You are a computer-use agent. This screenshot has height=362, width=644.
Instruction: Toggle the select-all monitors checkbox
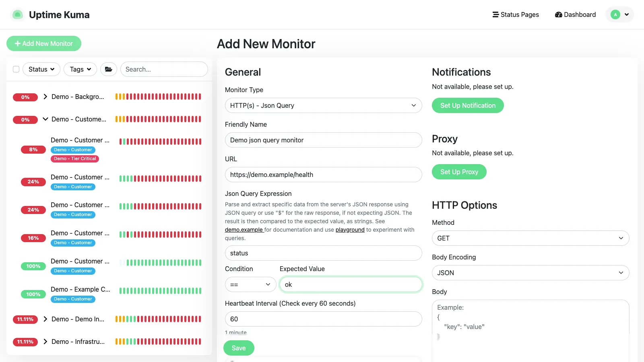(x=16, y=69)
